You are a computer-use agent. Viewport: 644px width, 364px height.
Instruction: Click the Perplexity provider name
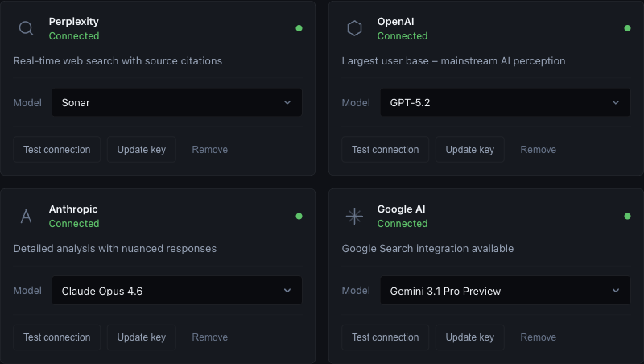(73, 22)
